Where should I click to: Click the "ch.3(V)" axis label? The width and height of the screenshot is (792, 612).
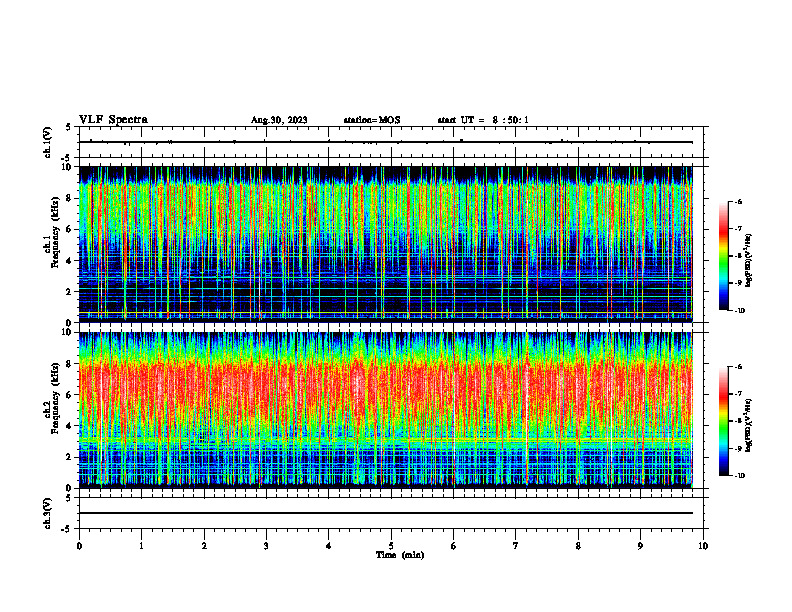[x=47, y=513]
